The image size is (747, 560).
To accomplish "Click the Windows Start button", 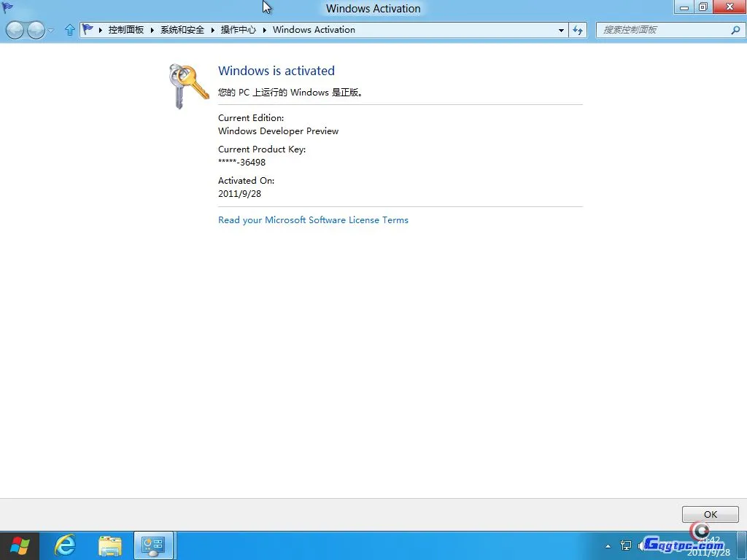I will tap(20, 545).
